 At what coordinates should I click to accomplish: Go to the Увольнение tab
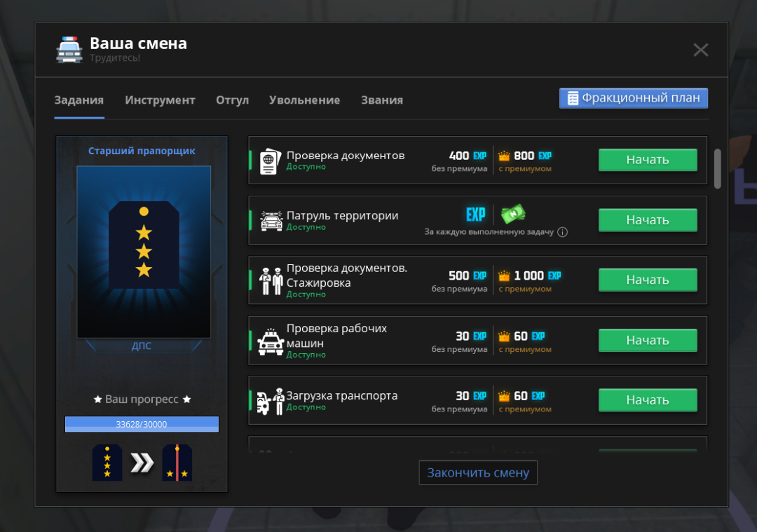coord(304,100)
